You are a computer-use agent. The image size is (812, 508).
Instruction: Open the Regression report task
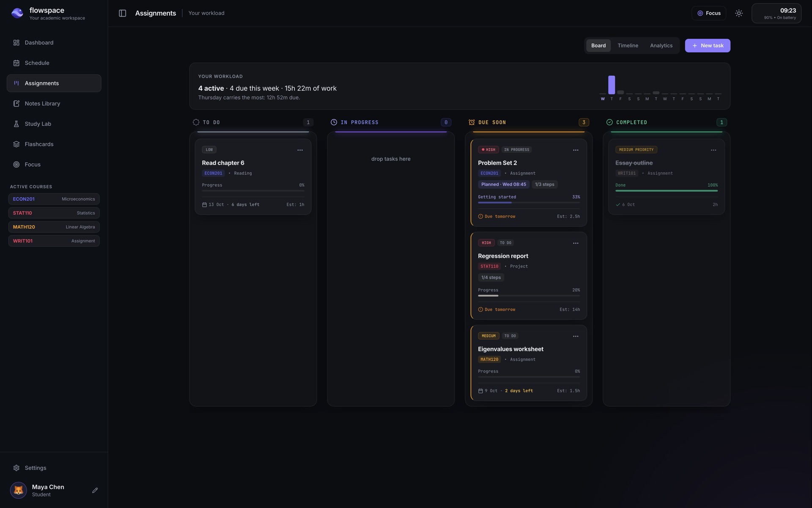point(529,276)
